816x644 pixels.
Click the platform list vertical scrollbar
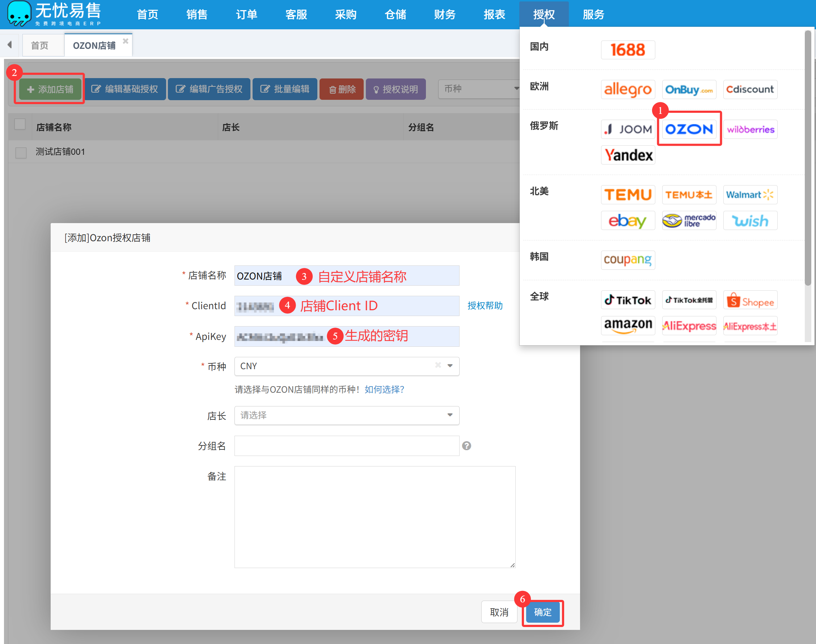[807, 158]
